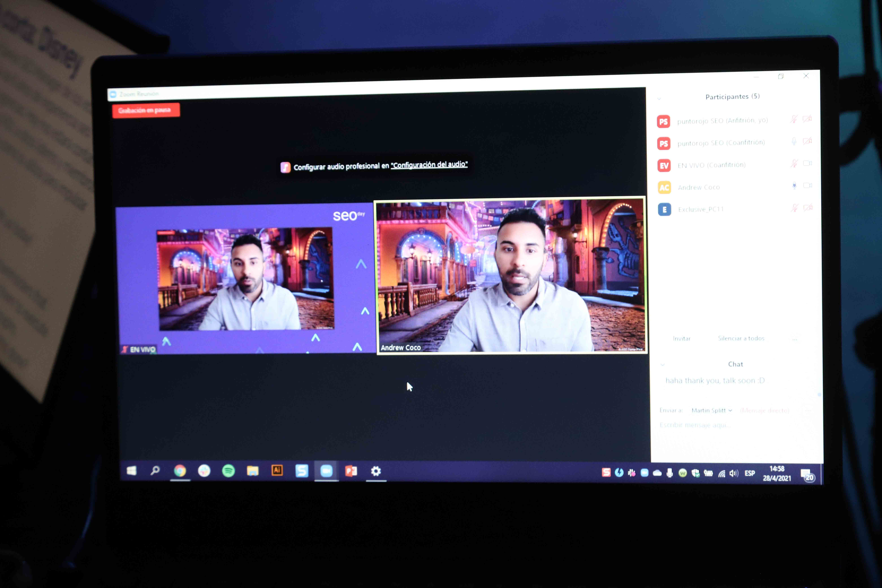Open File Explorer from the taskbar

pyautogui.click(x=253, y=471)
